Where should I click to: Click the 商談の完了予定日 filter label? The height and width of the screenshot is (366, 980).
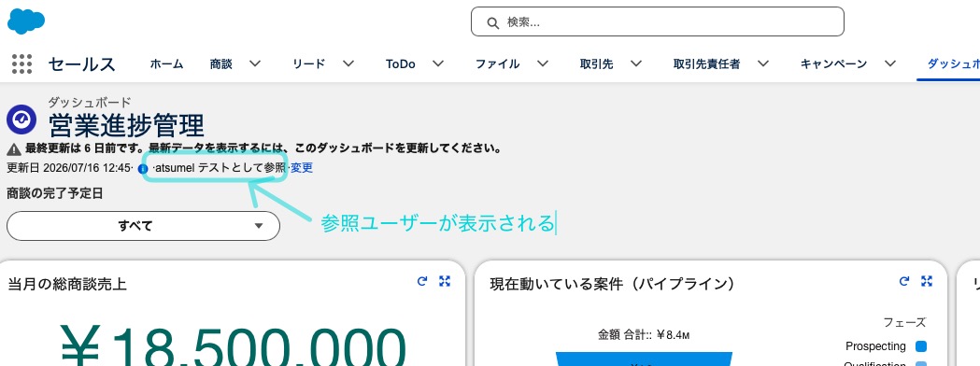[55, 193]
